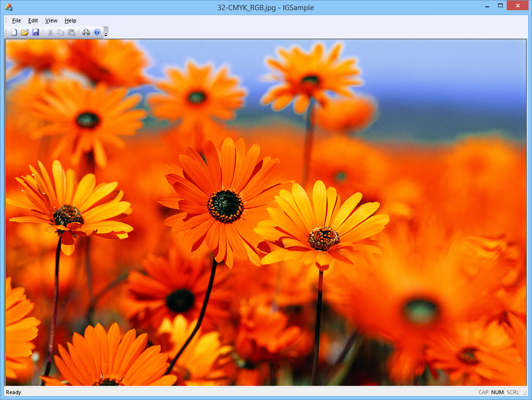Click the IGSample app icon in title bar
The width and height of the screenshot is (532, 400).
click(x=8, y=7)
